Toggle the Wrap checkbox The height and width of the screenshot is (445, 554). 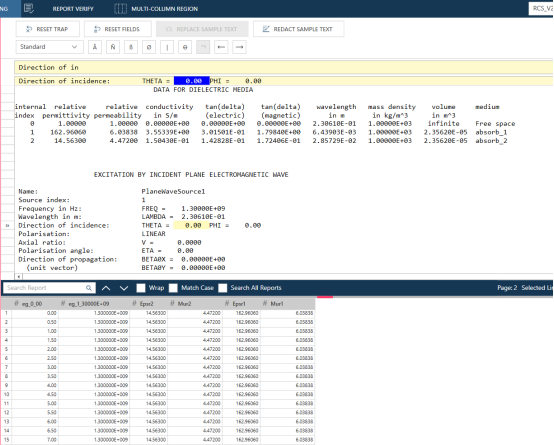[141, 288]
